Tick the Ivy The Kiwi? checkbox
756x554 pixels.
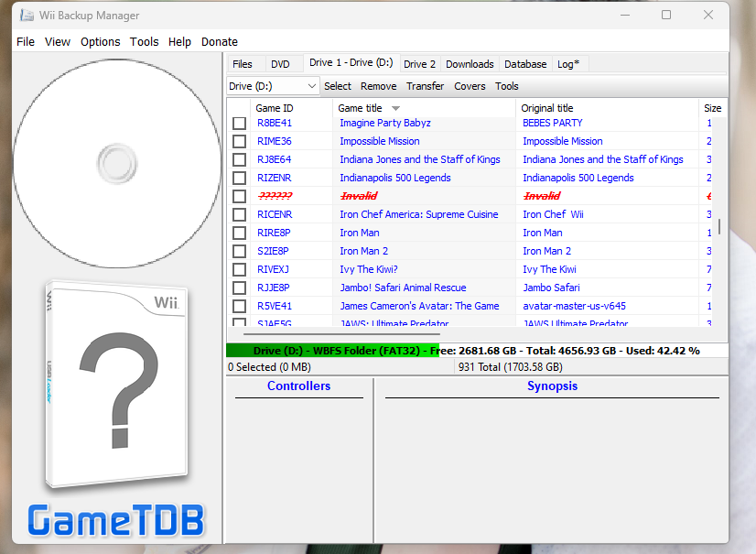[x=239, y=270]
